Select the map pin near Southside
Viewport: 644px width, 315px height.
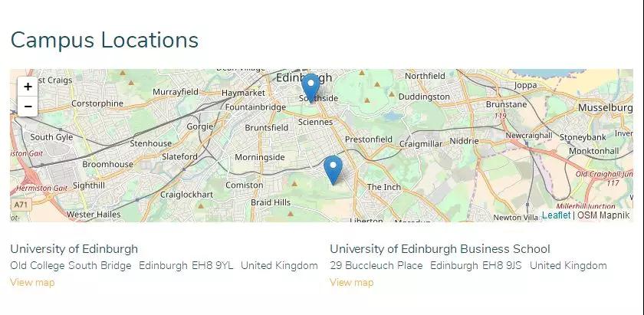[x=310, y=88]
